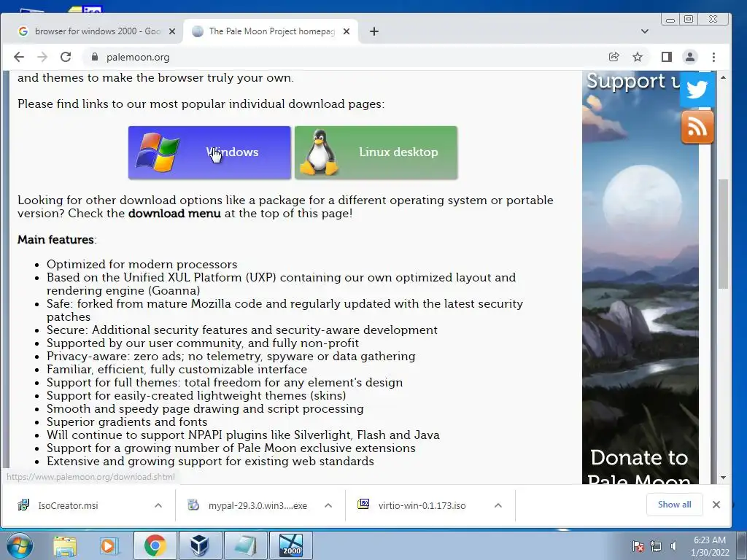Open the Linux desktop download button

coord(376,152)
